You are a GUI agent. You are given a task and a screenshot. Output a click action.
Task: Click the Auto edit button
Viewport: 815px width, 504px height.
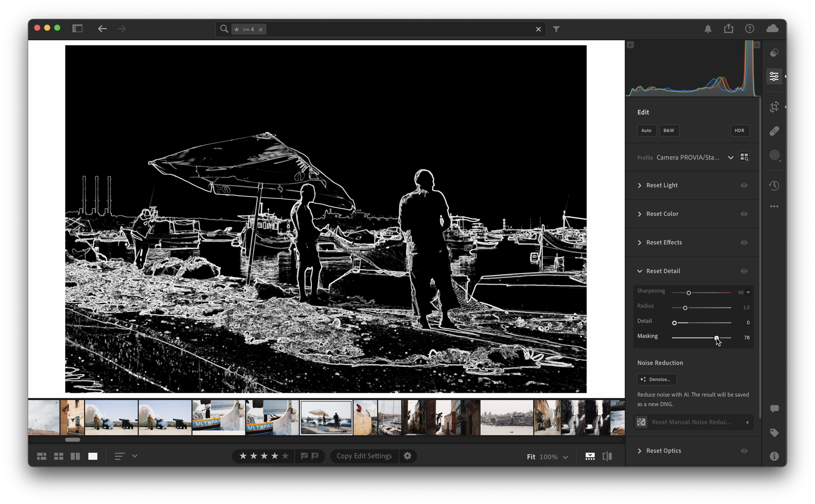click(x=646, y=131)
